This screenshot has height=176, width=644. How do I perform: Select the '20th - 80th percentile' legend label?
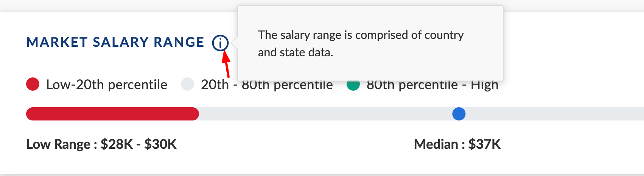tap(267, 85)
